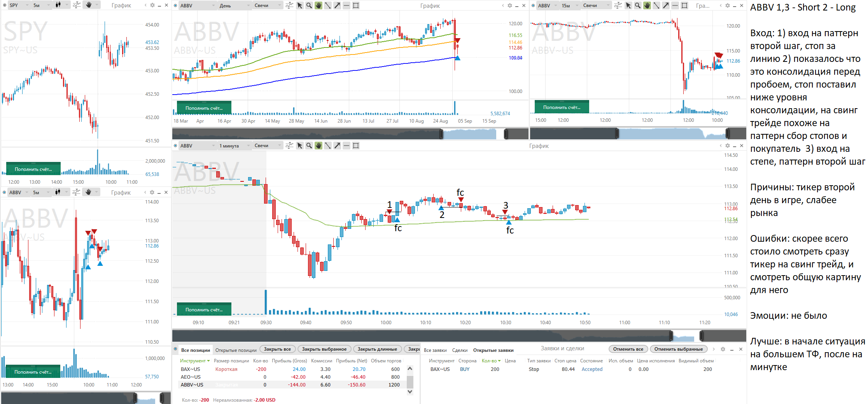Click Закрыть выбранное button

click(324, 349)
